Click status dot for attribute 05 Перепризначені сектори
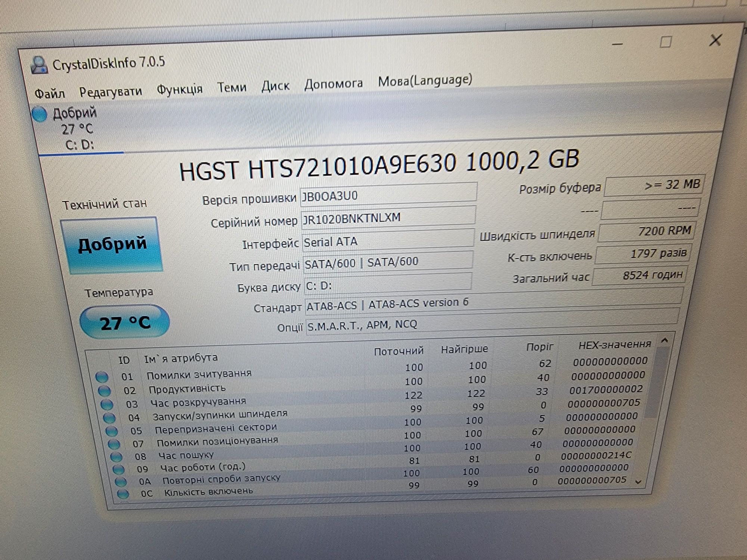 (x=112, y=431)
